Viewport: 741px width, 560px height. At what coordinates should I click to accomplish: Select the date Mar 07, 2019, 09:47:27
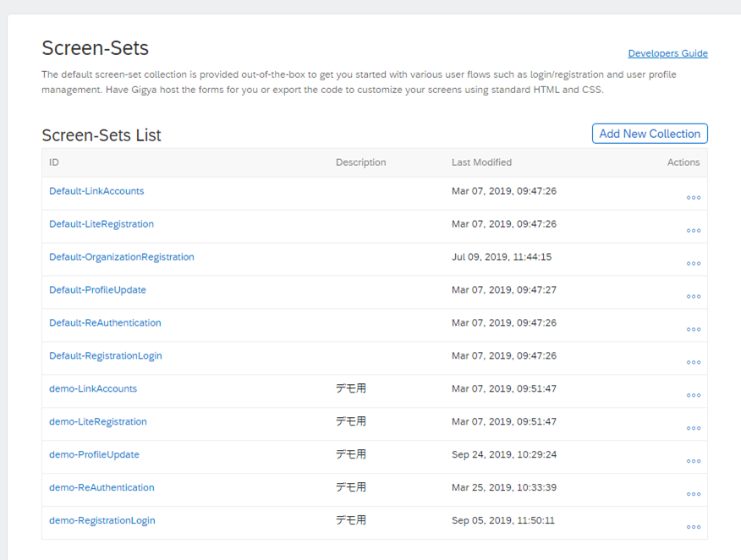(x=504, y=289)
